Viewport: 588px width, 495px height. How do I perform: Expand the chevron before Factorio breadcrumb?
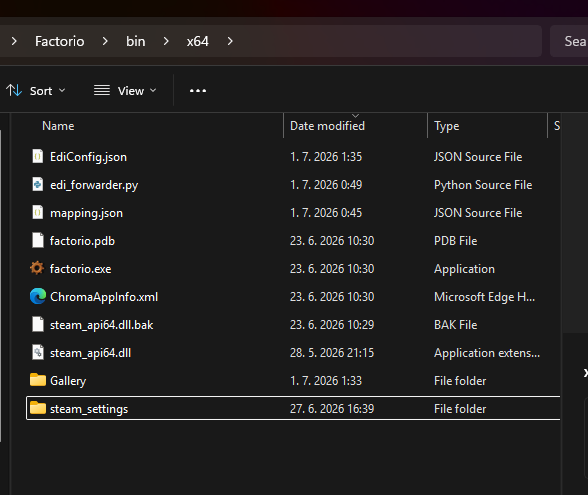(x=14, y=41)
